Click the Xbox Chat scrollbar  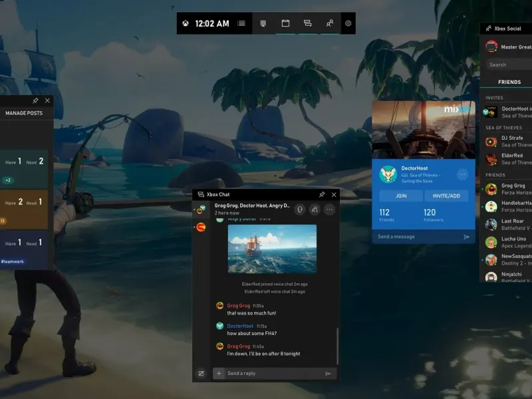coord(337,346)
